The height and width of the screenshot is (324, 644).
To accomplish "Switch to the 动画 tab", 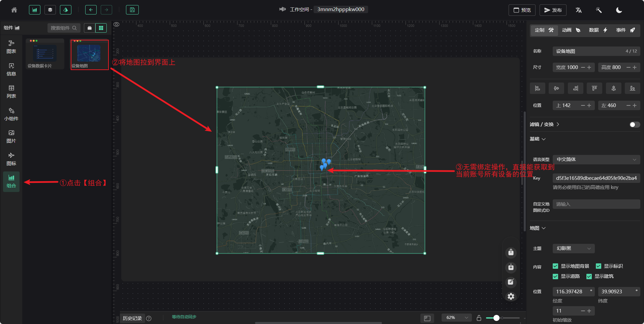I will click(571, 30).
